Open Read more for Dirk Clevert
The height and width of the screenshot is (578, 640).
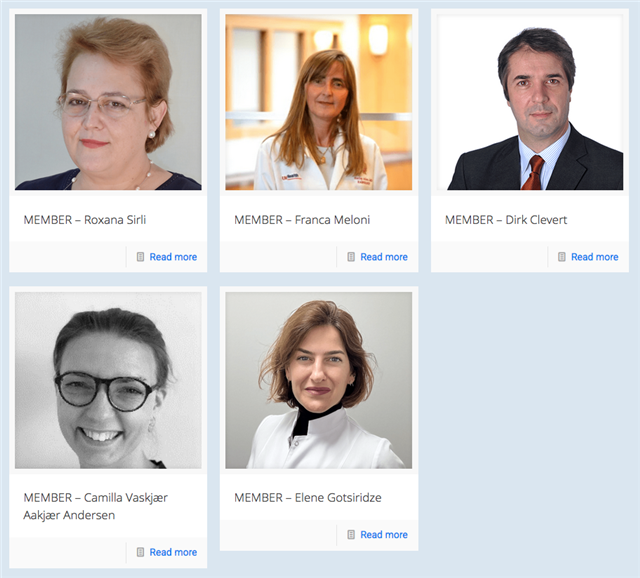pyautogui.click(x=594, y=257)
